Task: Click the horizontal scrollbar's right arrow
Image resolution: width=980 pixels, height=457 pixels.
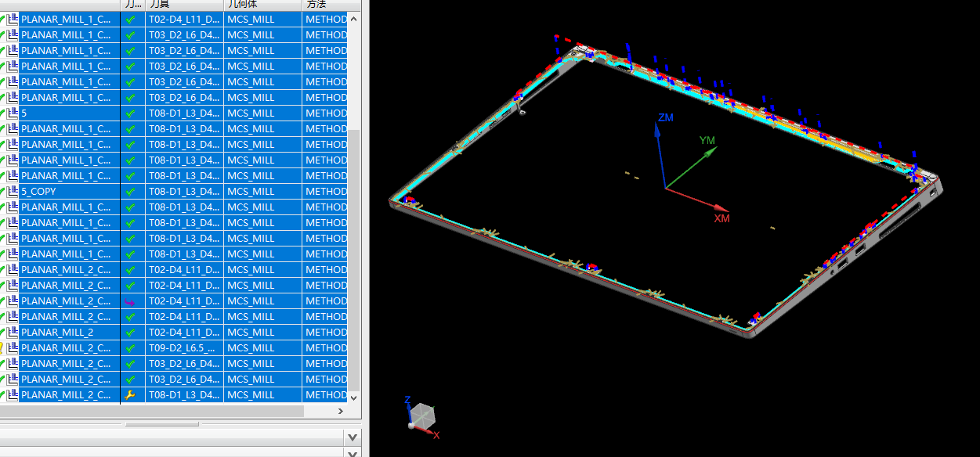Action: 341,410
